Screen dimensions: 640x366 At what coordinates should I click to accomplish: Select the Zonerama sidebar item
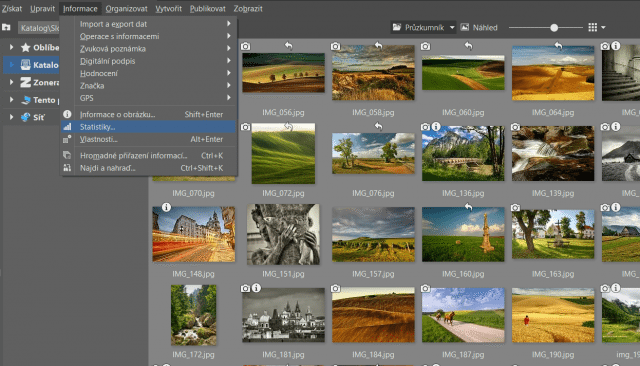point(40,82)
